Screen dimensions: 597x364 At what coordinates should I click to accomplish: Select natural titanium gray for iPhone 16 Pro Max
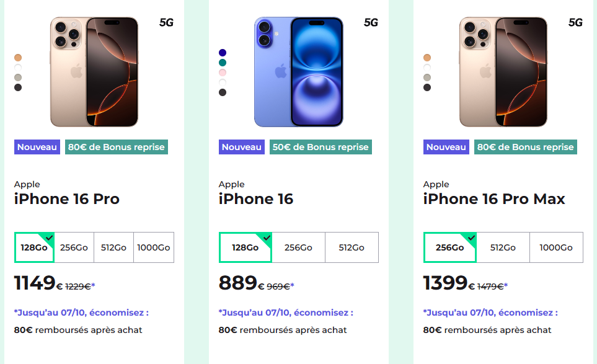click(x=427, y=78)
